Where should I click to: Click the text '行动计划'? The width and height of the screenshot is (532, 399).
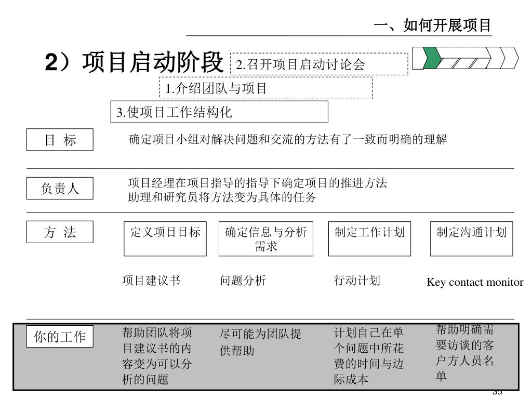coord(357,281)
